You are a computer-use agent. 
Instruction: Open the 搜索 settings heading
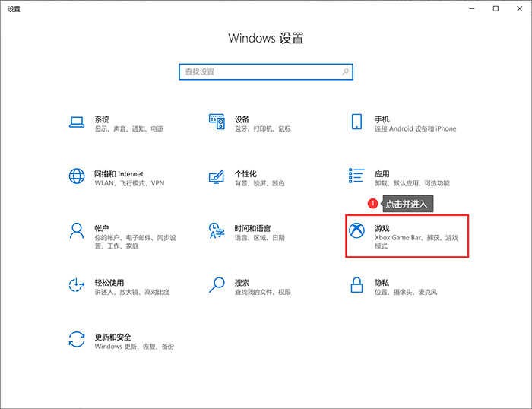(242, 282)
